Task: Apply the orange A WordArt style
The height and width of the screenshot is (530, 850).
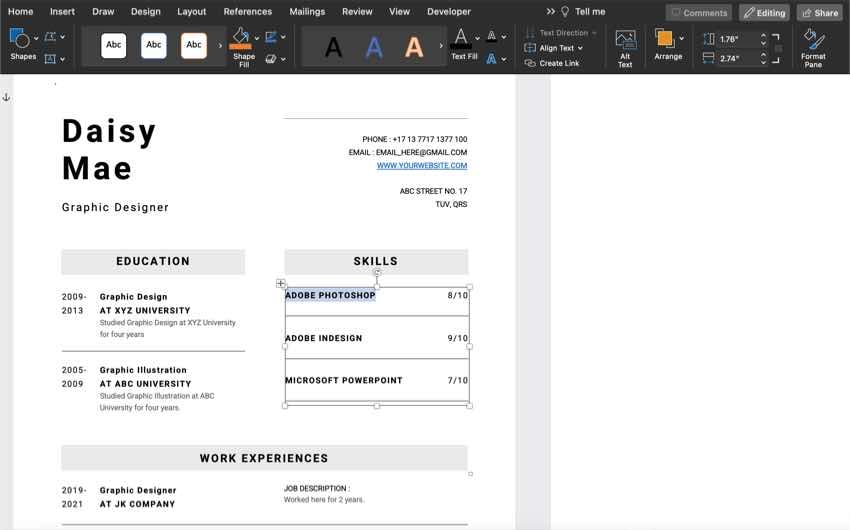Action: [x=414, y=47]
